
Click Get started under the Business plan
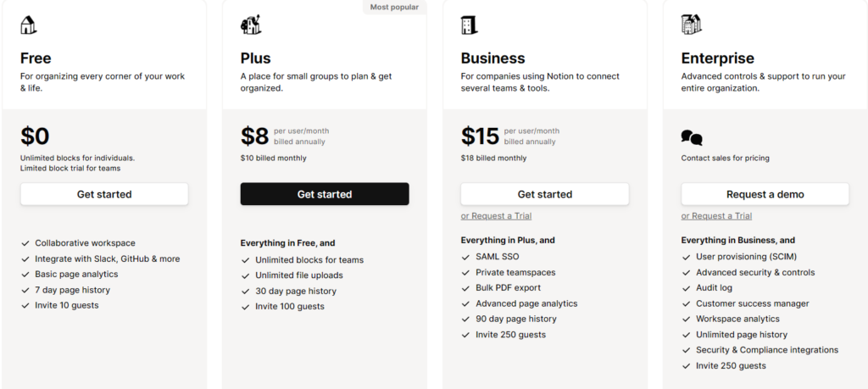(x=545, y=194)
